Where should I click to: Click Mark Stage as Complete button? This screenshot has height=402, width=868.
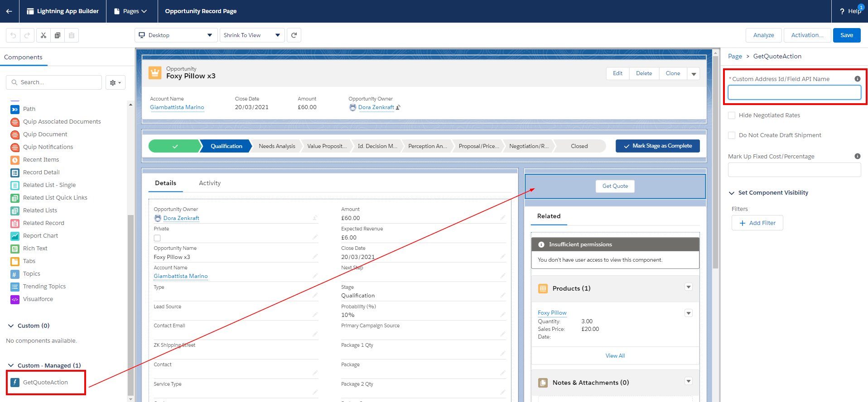click(657, 146)
